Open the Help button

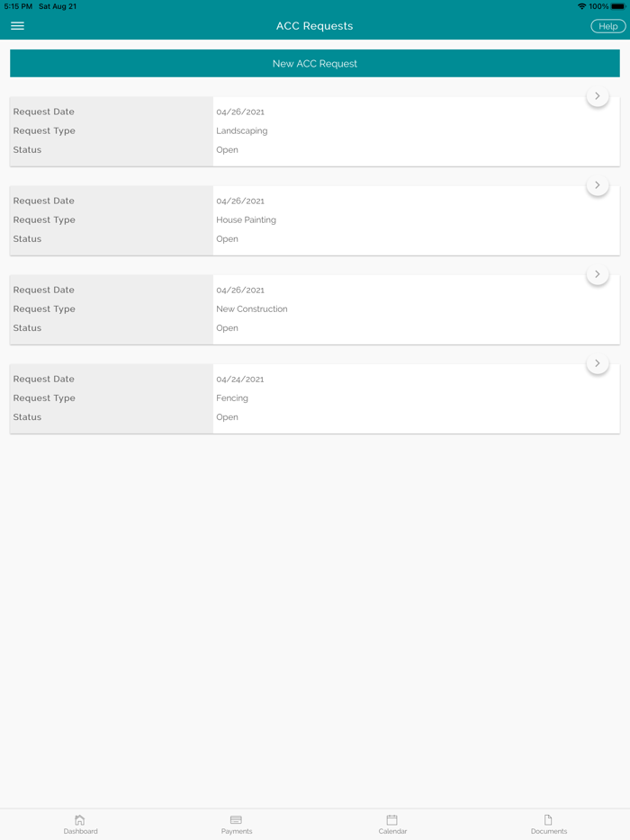coord(607,25)
